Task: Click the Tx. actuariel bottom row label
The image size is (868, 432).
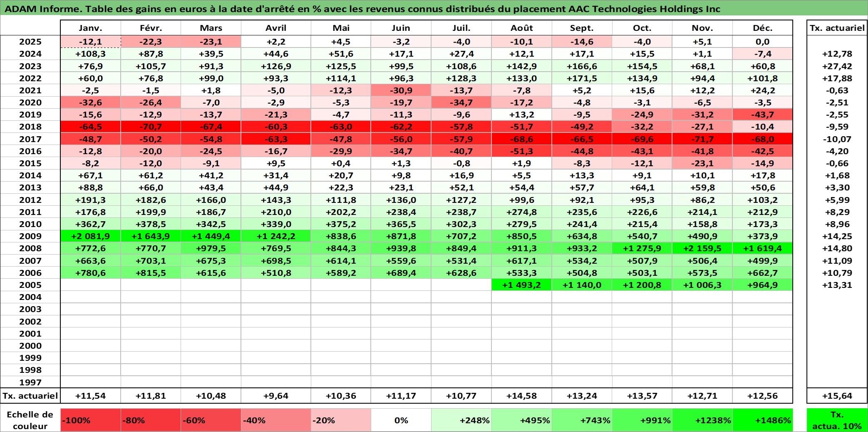Action: click(x=30, y=396)
